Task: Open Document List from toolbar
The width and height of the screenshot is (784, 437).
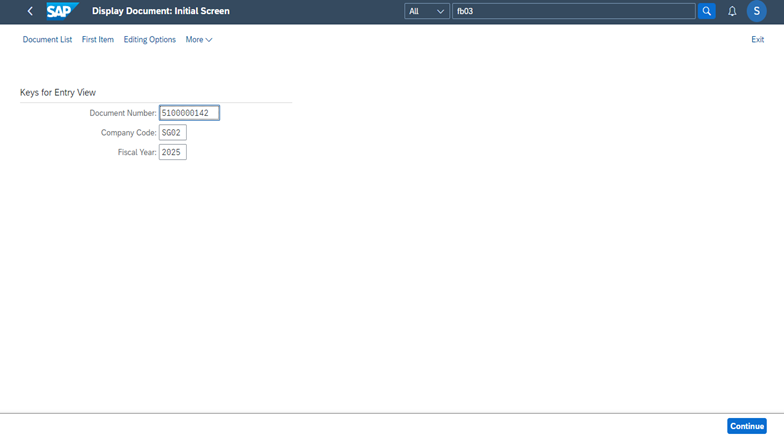Action: click(47, 40)
